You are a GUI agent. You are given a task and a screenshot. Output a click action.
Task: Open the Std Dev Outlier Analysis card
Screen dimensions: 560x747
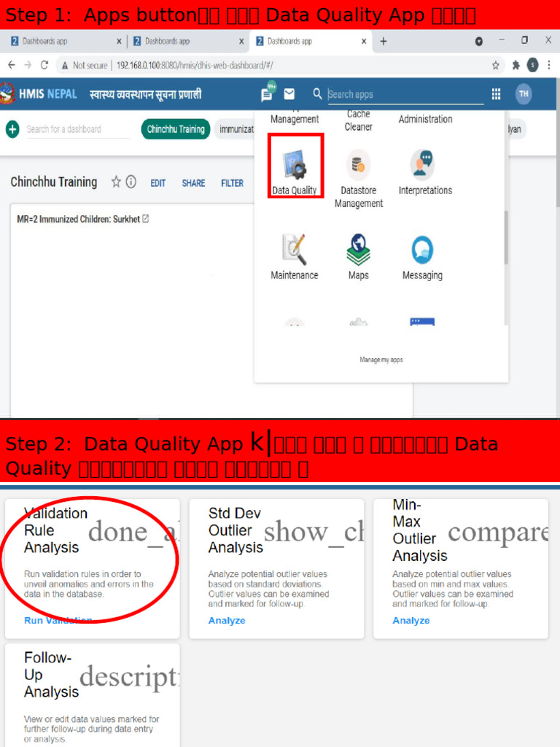point(276,569)
